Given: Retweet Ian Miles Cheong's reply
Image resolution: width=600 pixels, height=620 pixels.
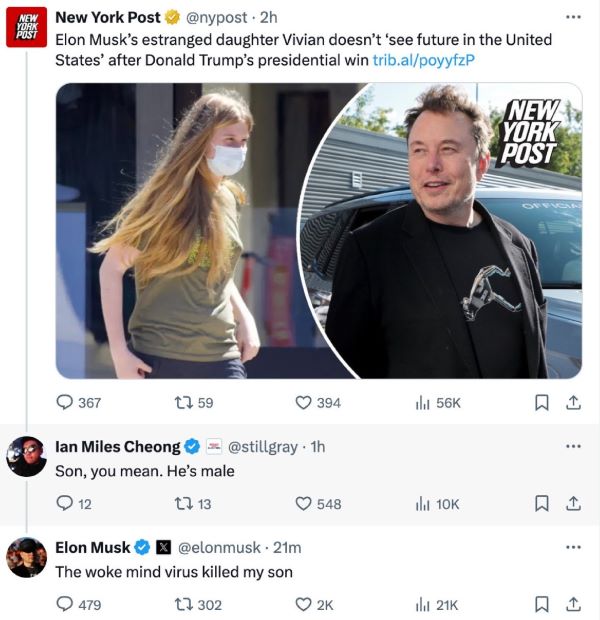Looking at the screenshot, I should click(183, 504).
